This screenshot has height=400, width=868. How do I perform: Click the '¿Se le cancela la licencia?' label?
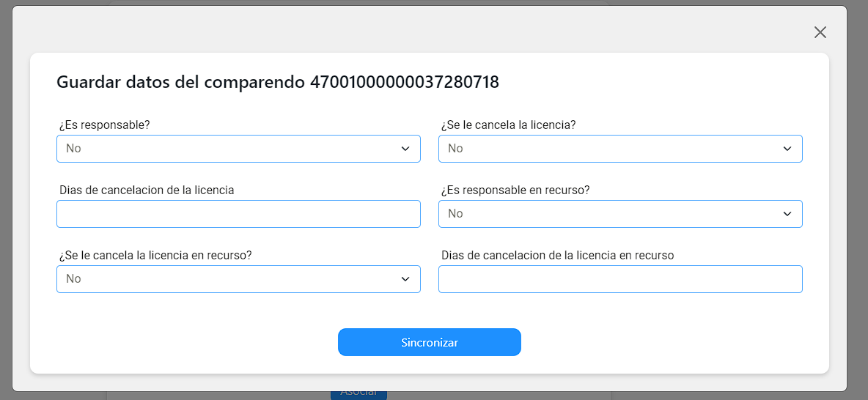508,125
